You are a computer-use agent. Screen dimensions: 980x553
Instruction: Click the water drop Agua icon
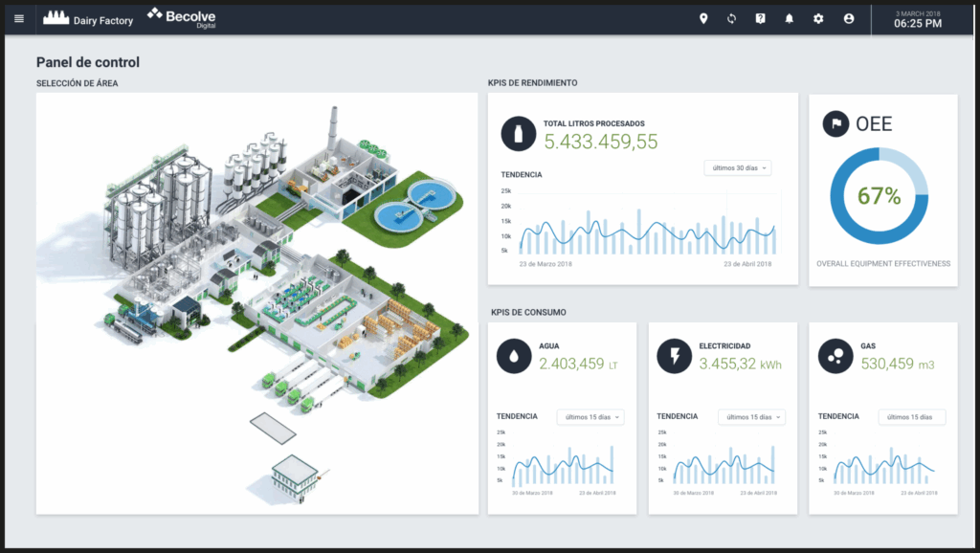pos(514,356)
